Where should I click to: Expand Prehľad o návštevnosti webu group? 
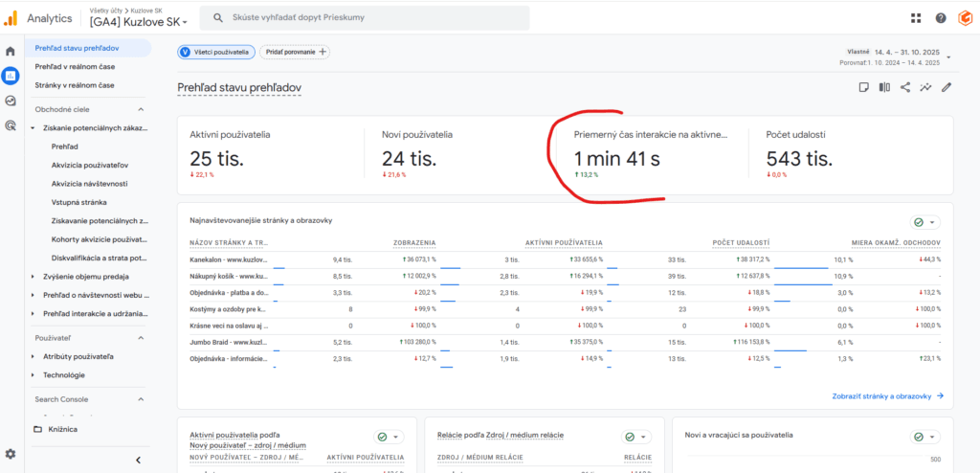pos(33,295)
